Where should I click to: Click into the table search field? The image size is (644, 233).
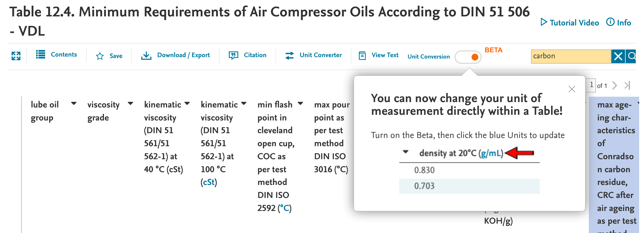click(x=570, y=56)
